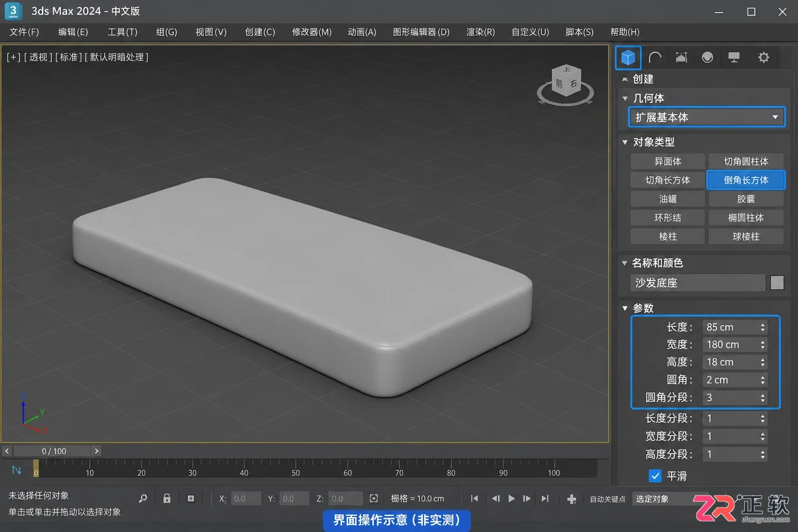The height and width of the screenshot is (532, 798).
Task: Click the 默认明暗处理 viewport shading label
Action: pyautogui.click(x=116, y=57)
